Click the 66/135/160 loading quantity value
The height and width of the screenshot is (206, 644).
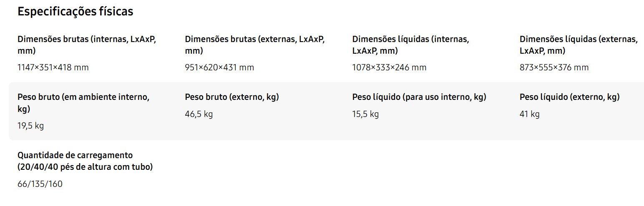[40, 184]
